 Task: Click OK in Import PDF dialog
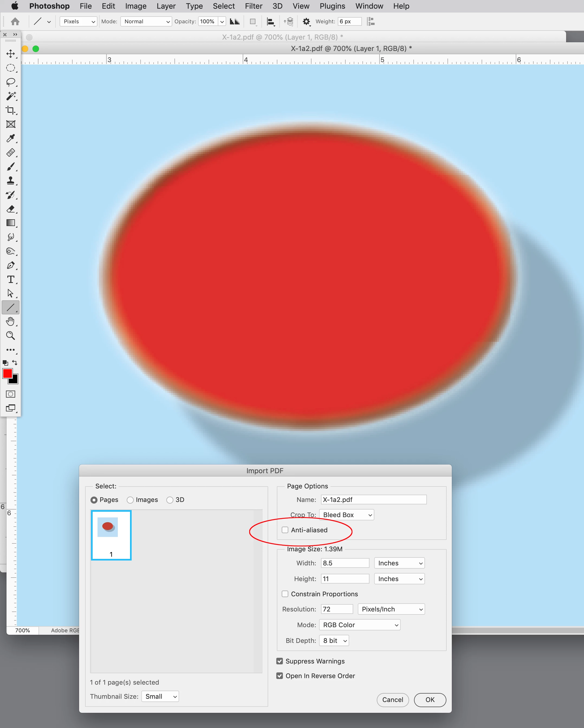(430, 700)
